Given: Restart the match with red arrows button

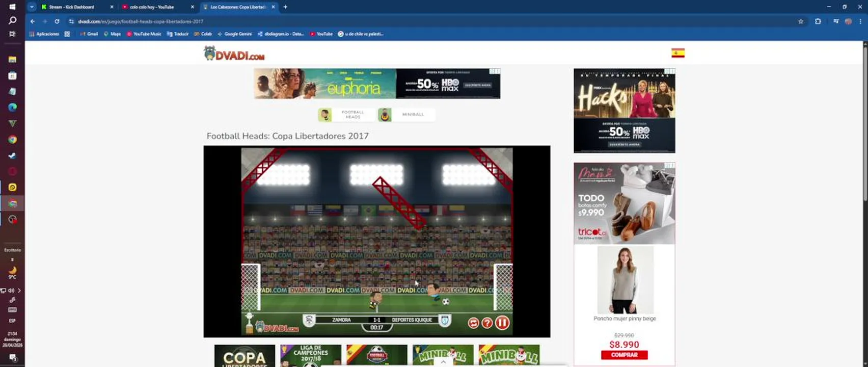Looking at the screenshot, I should click(474, 323).
